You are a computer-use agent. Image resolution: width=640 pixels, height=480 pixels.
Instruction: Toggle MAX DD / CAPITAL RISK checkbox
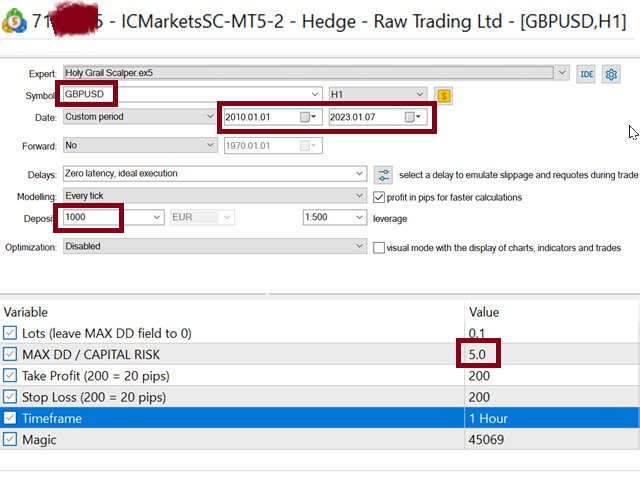[x=10, y=354]
